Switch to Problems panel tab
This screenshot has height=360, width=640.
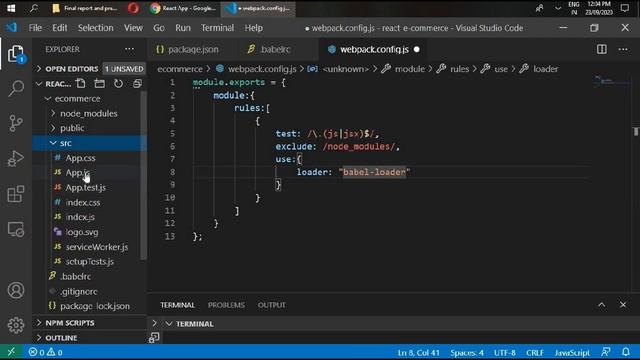[x=226, y=305]
